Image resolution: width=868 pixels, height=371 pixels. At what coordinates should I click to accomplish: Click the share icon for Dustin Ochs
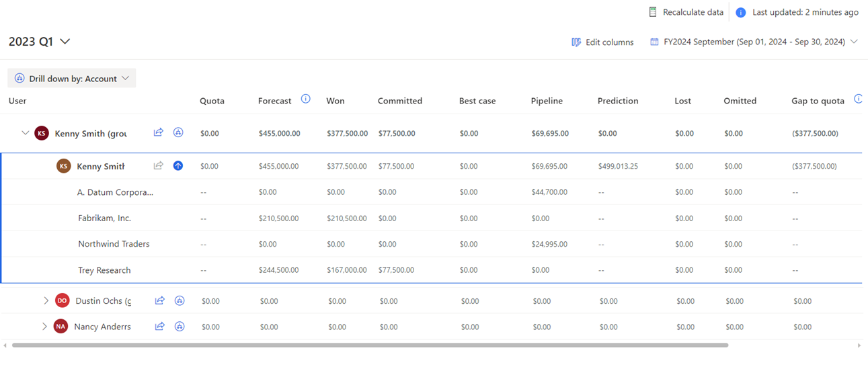(160, 301)
